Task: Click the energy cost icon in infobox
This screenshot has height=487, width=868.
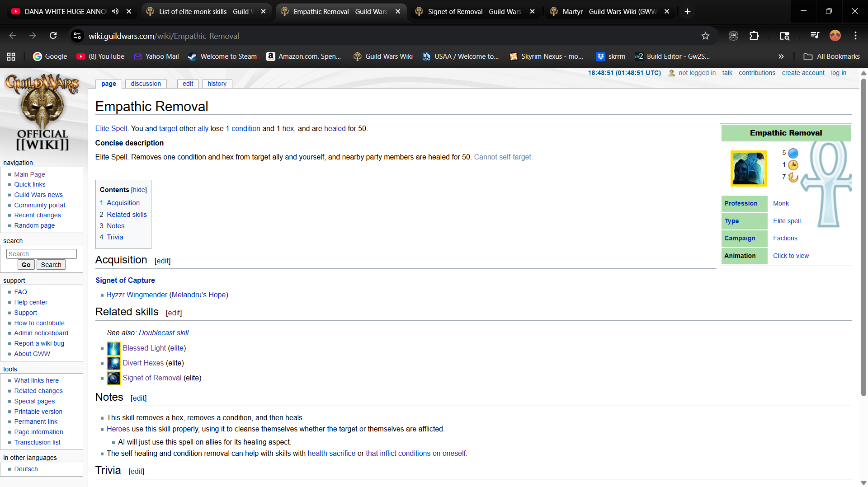Action: [x=793, y=153]
